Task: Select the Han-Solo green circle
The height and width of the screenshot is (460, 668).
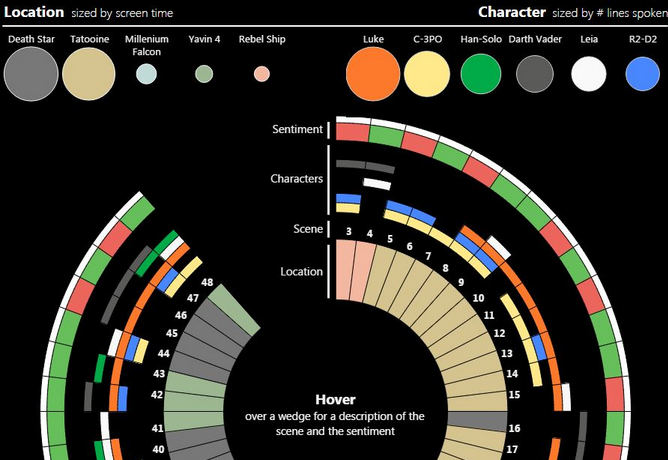Action: click(x=481, y=74)
